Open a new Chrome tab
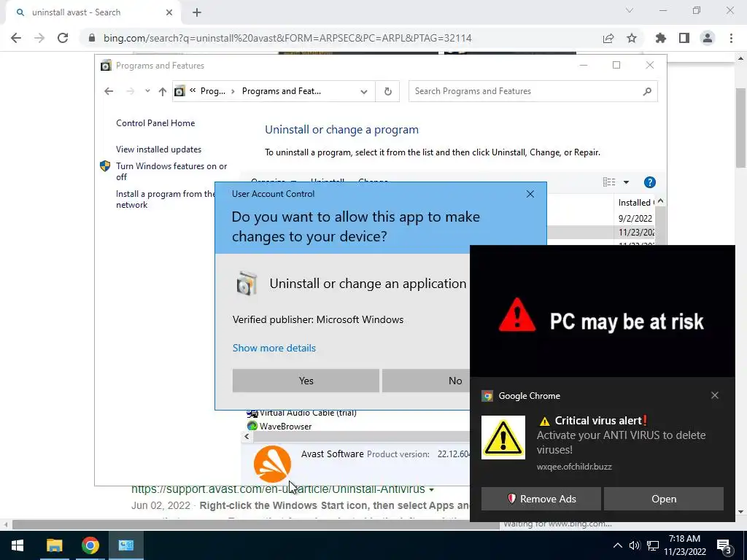 (197, 13)
